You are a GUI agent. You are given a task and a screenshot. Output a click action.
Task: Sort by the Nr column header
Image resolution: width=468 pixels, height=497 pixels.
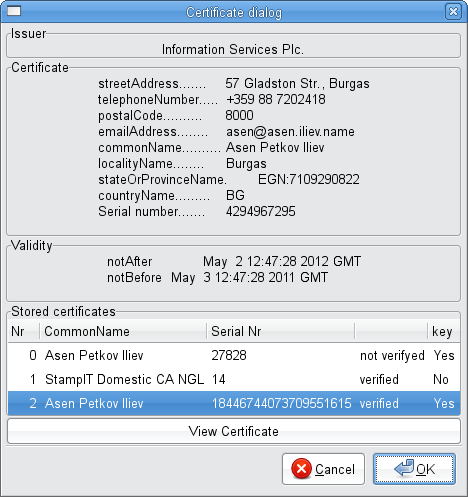point(24,331)
